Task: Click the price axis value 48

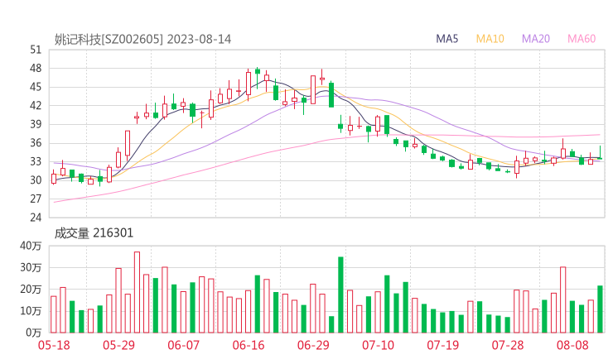Action: (x=36, y=69)
